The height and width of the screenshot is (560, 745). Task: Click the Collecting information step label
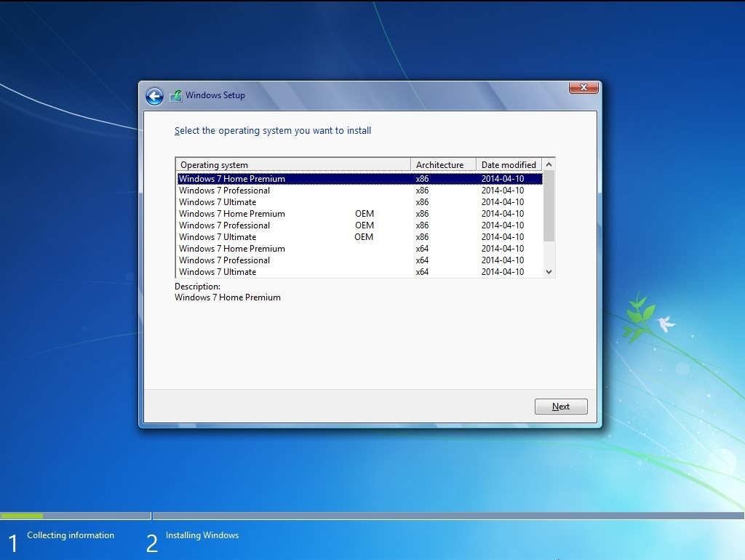pyautogui.click(x=71, y=535)
